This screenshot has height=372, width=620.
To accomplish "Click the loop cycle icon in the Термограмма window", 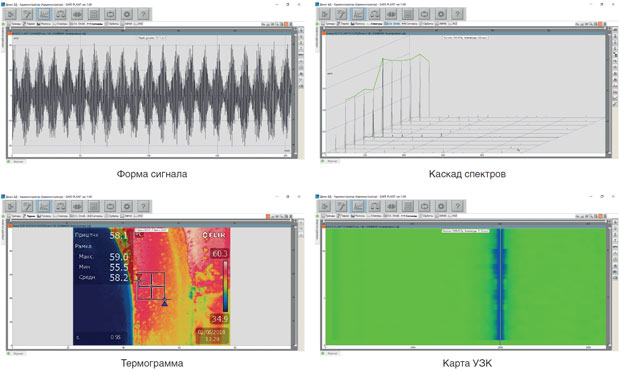I will (110, 206).
